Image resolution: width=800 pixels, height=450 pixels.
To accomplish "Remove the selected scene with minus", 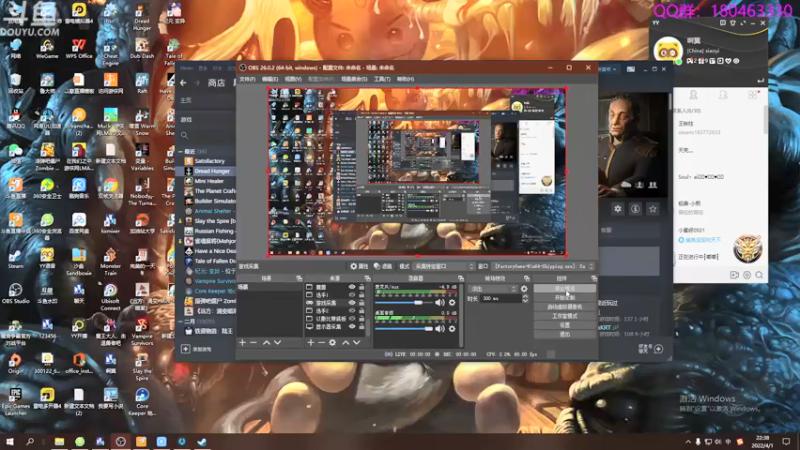I will (x=253, y=342).
